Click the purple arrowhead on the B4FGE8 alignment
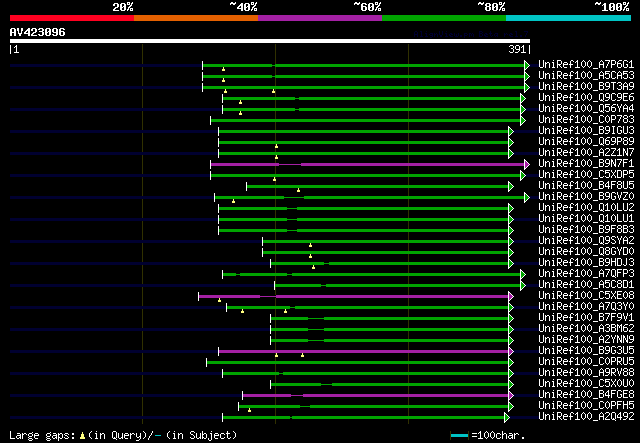The width and height of the screenshot is (640, 443). [511, 396]
